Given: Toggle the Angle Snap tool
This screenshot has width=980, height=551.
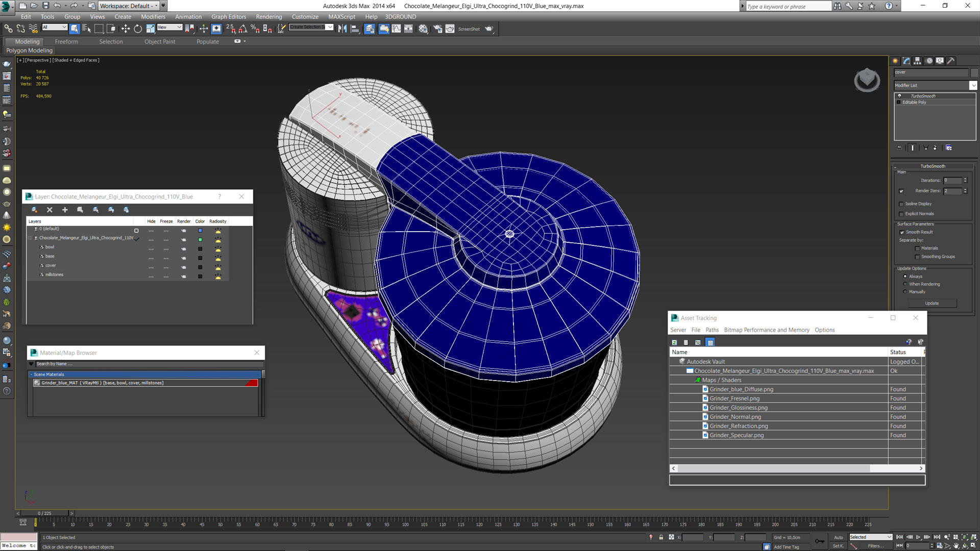Looking at the screenshot, I should [x=243, y=29].
